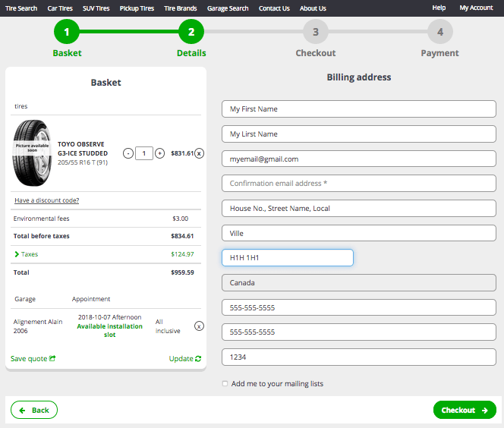The image size is (504, 428).
Task: Decrease tire quantity with minus button
Action: click(128, 153)
